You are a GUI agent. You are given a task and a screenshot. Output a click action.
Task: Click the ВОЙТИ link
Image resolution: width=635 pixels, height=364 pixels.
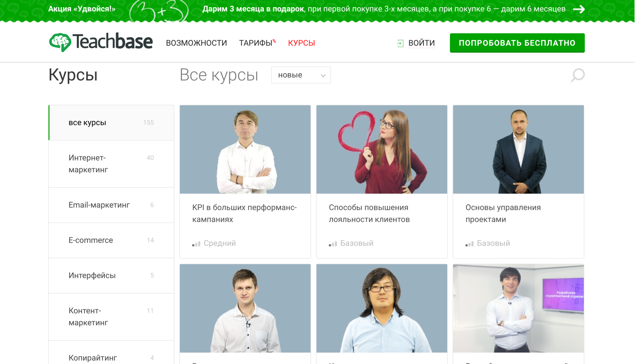tap(422, 43)
